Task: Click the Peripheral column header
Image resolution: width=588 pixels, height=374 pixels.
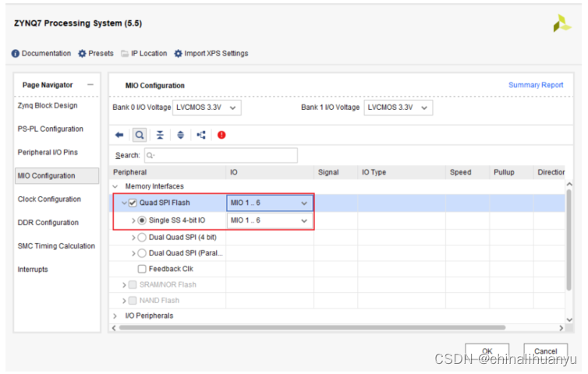Action: (168, 172)
